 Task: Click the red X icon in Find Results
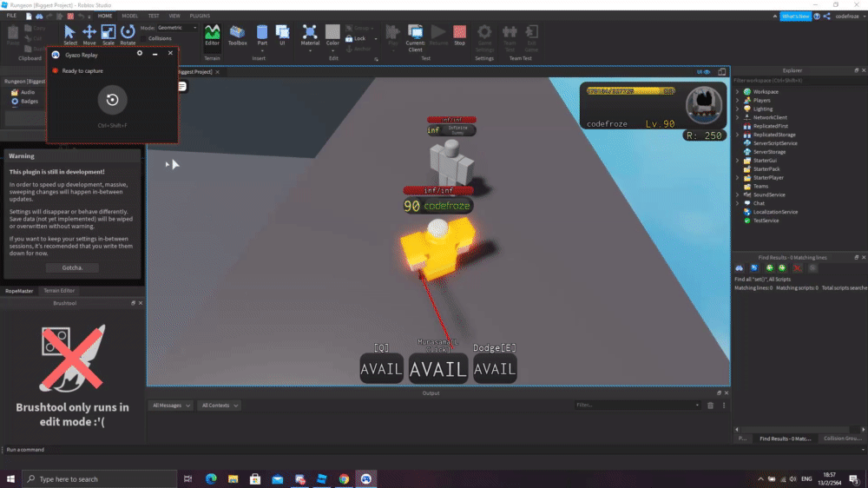(797, 268)
